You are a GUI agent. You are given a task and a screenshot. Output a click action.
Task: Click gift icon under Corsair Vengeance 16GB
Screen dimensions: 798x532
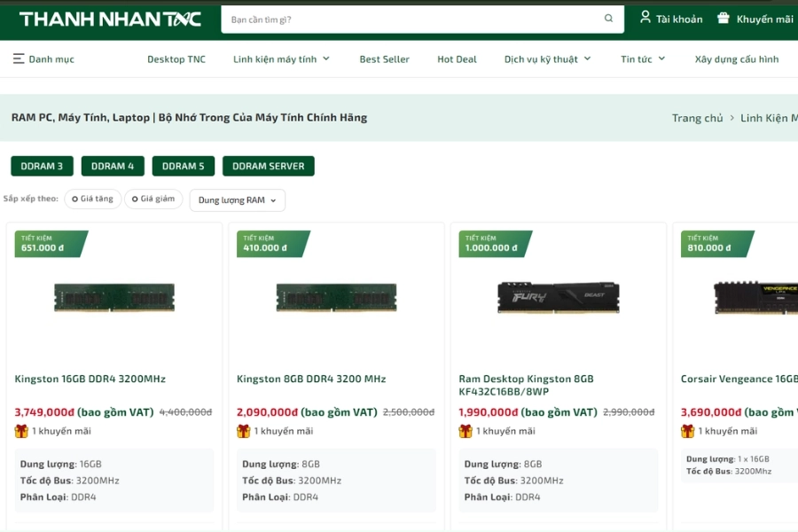point(687,431)
